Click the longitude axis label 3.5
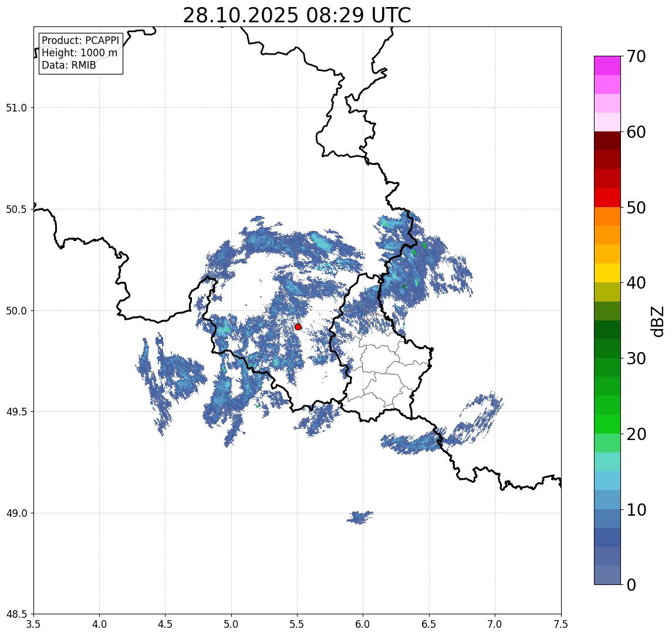Image resolution: width=672 pixels, height=636 pixels. 33,624
